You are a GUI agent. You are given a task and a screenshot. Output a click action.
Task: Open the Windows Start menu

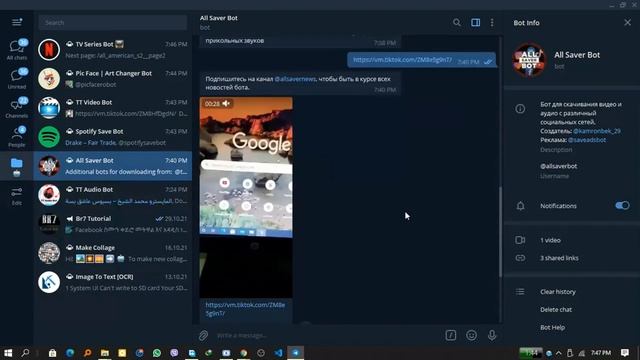8,353
